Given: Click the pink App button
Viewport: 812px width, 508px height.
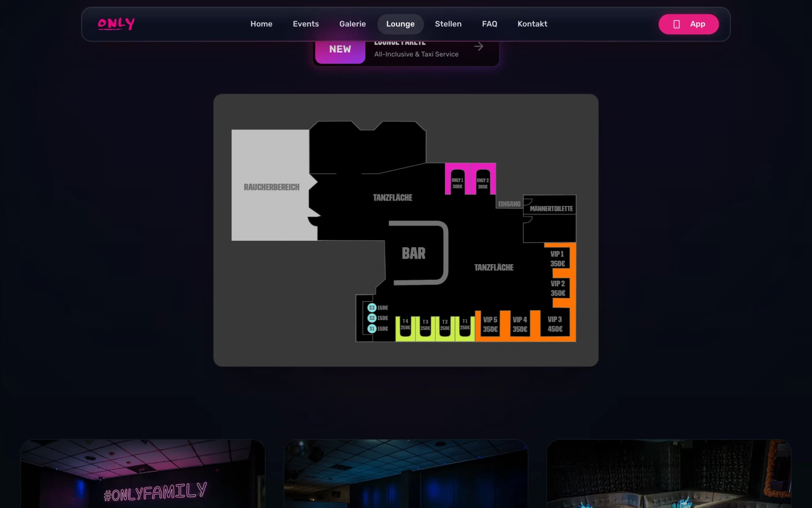Looking at the screenshot, I should [689, 24].
